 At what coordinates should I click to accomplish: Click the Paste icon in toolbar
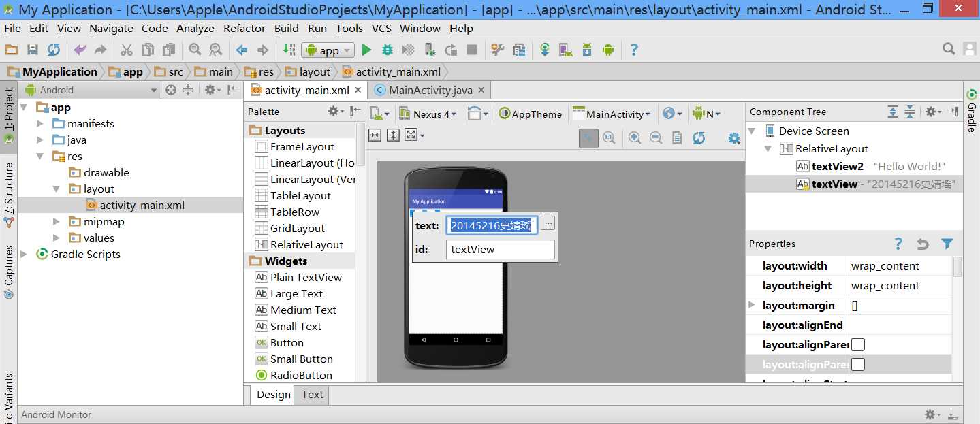coord(169,50)
